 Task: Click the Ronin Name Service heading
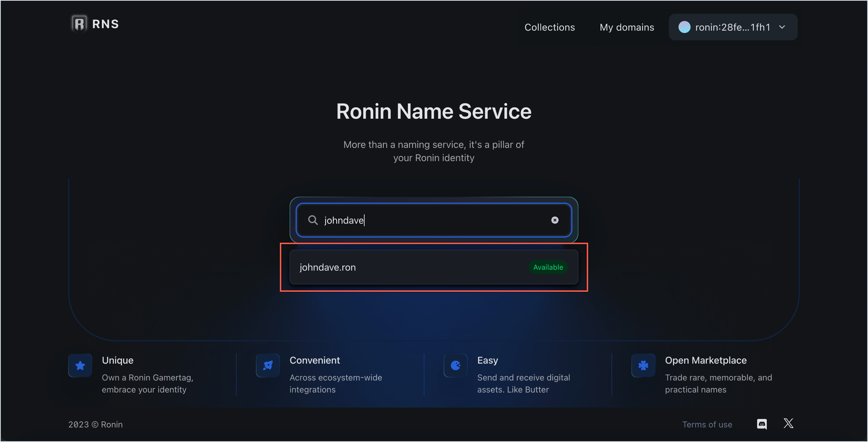click(434, 111)
